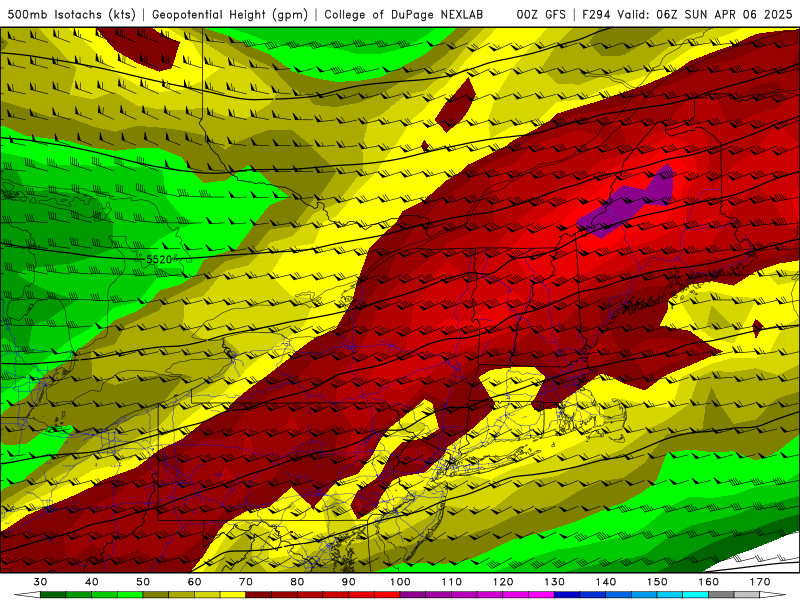Click the 'F294 Valid: 06Z SUN APR 06 2025' text
Image resolution: width=800 pixels, height=600 pixels.
click(687, 15)
